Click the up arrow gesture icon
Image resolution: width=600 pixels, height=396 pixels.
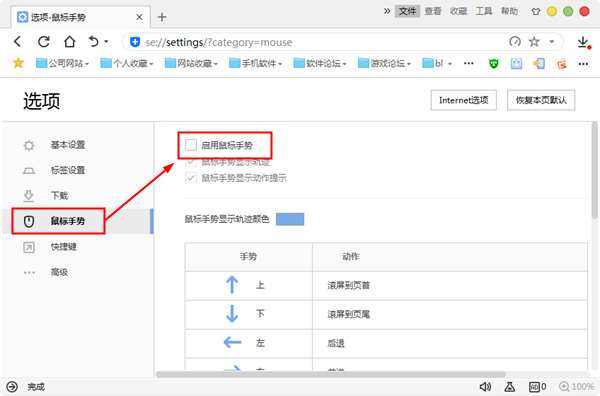coord(232,285)
